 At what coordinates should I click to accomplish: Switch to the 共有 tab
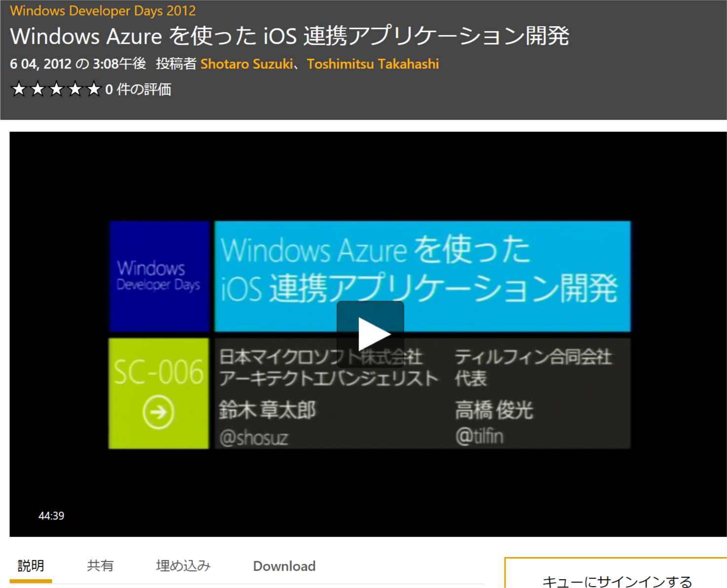(100, 566)
